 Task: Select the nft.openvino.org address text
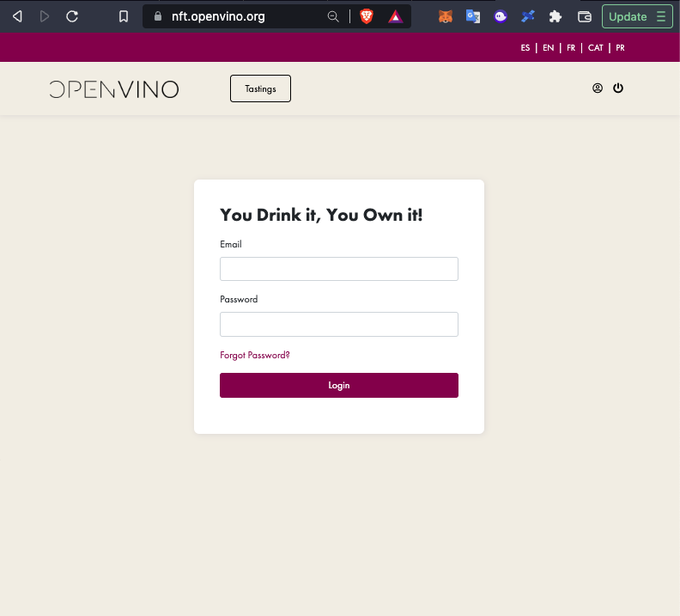pos(218,16)
